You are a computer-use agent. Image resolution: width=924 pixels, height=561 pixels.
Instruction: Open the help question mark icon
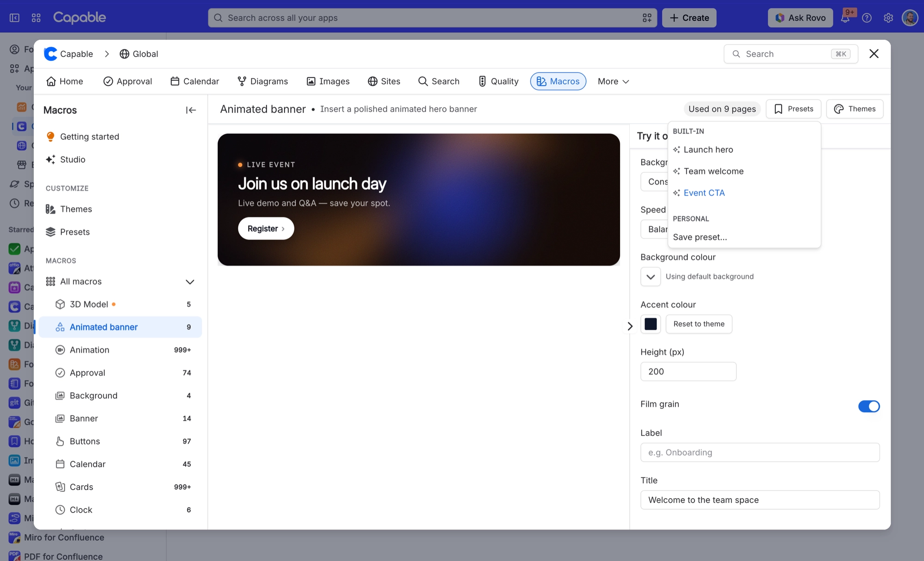[867, 18]
